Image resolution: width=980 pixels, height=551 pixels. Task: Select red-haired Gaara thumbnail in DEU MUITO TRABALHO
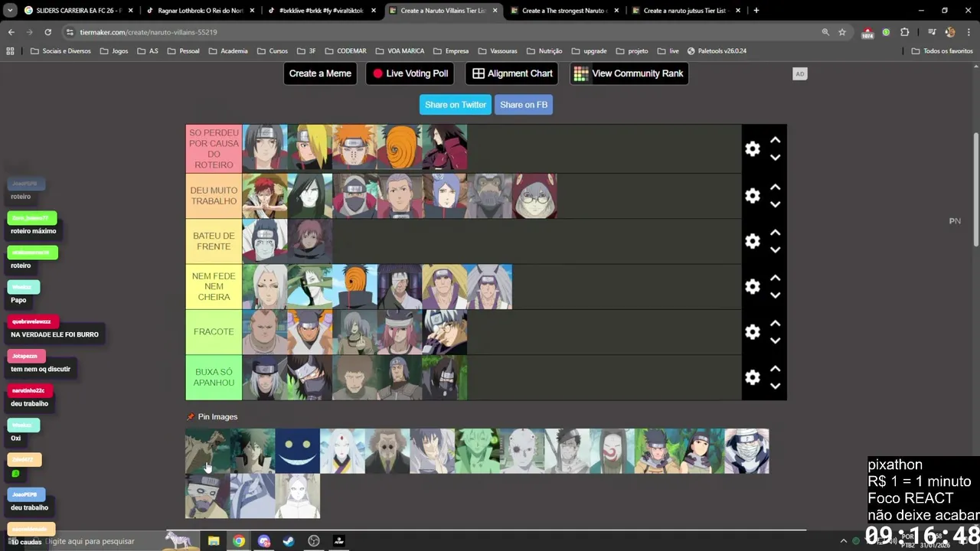(x=265, y=196)
